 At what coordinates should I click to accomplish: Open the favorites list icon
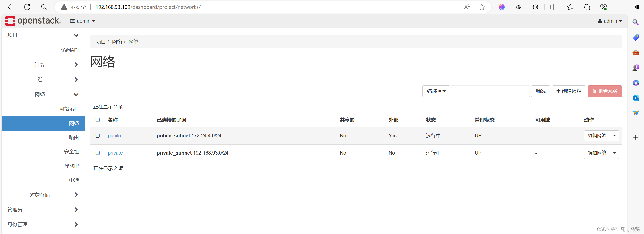[570, 7]
